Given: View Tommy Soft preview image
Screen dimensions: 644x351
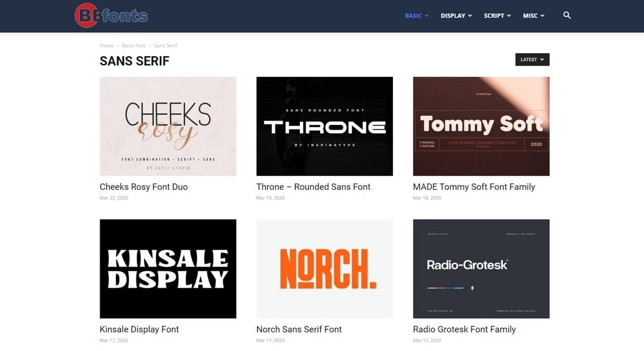Looking at the screenshot, I should pyautogui.click(x=481, y=126).
